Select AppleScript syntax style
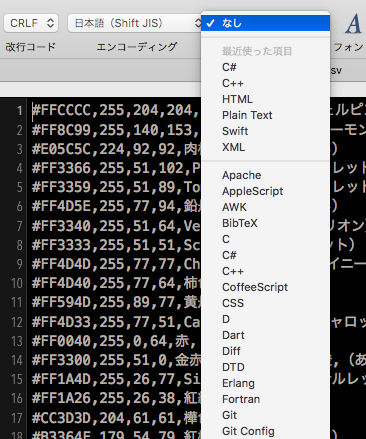Viewport: 366px width, 439px height. point(265,191)
